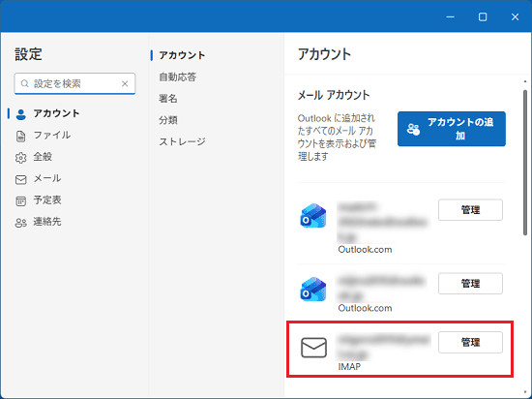Click the second Outlook.com account icon

313,289
